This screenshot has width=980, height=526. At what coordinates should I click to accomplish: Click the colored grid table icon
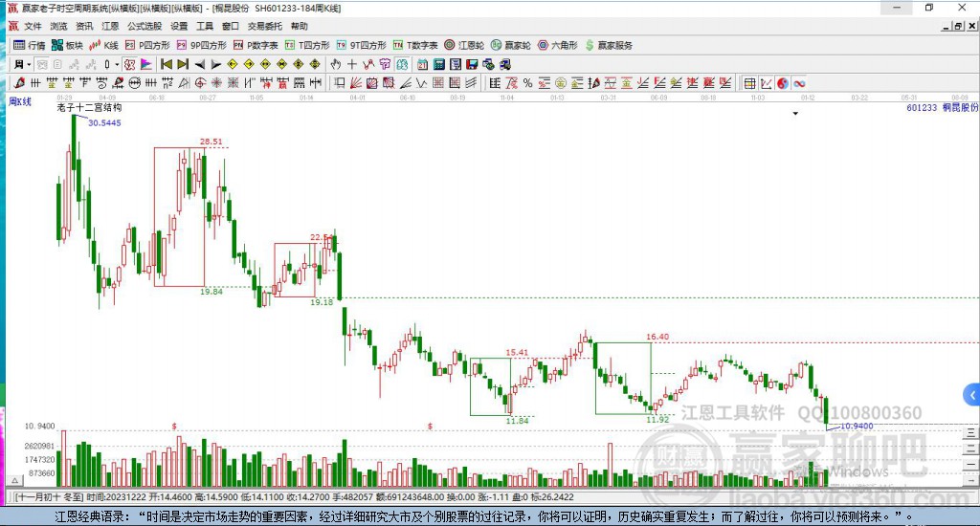pos(750,83)
